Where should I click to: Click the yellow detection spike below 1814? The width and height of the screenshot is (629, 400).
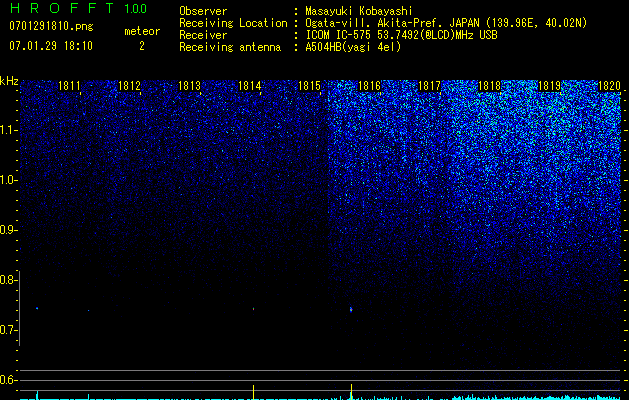click(254, 392)
